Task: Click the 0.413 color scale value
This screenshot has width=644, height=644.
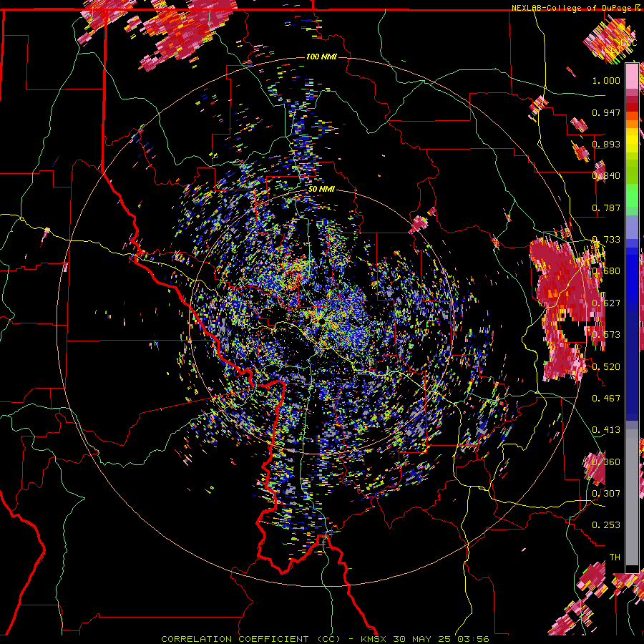Action: pos(606,429)
